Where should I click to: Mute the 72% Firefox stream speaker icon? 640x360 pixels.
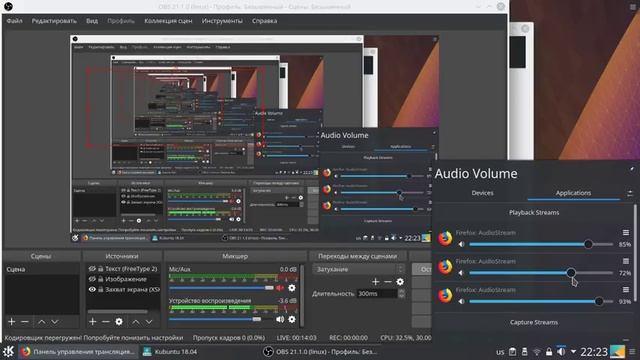pyautogui.click(x=461, y=273)
